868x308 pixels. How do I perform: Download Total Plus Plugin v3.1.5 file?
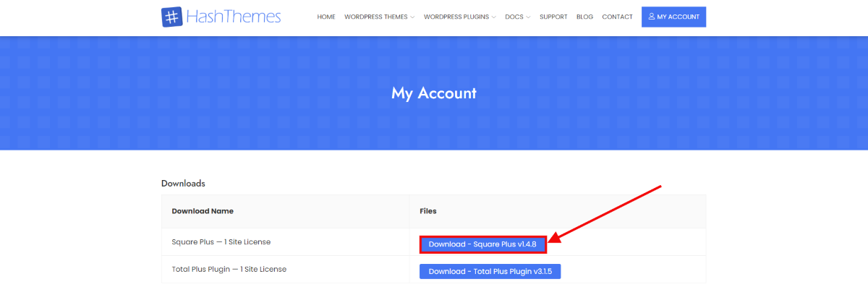[490, 271]
